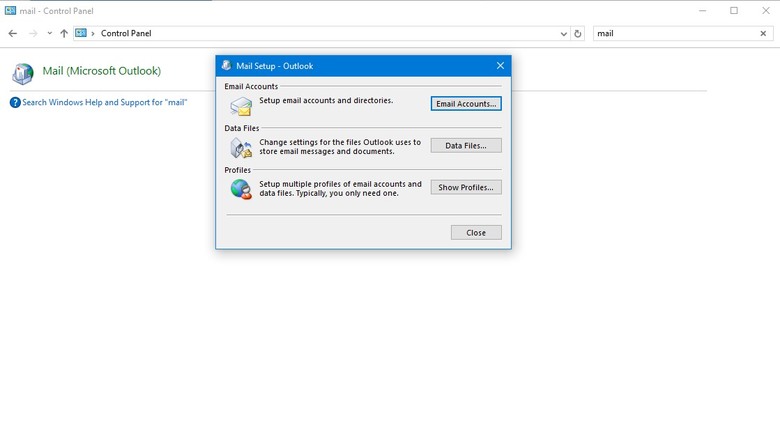The image size is (780, 441).
Task: Click the "Profiles" section heading
Action: click(237, 170)
